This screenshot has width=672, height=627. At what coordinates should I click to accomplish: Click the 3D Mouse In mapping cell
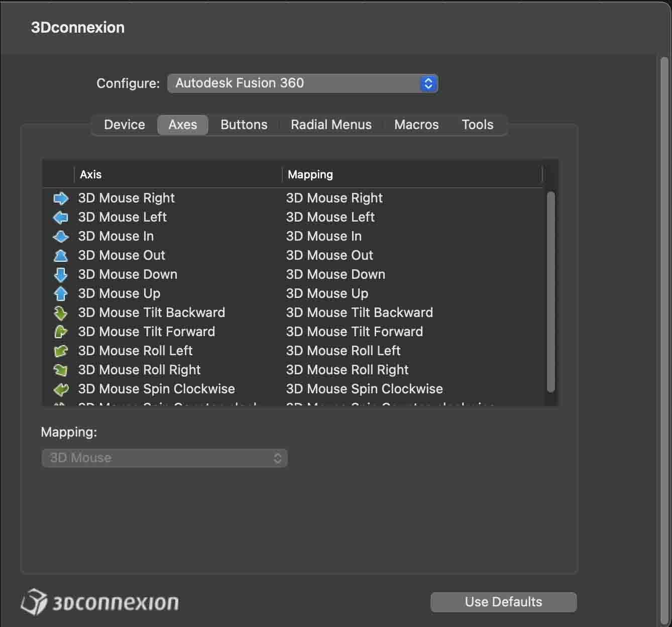coord(324,237)
